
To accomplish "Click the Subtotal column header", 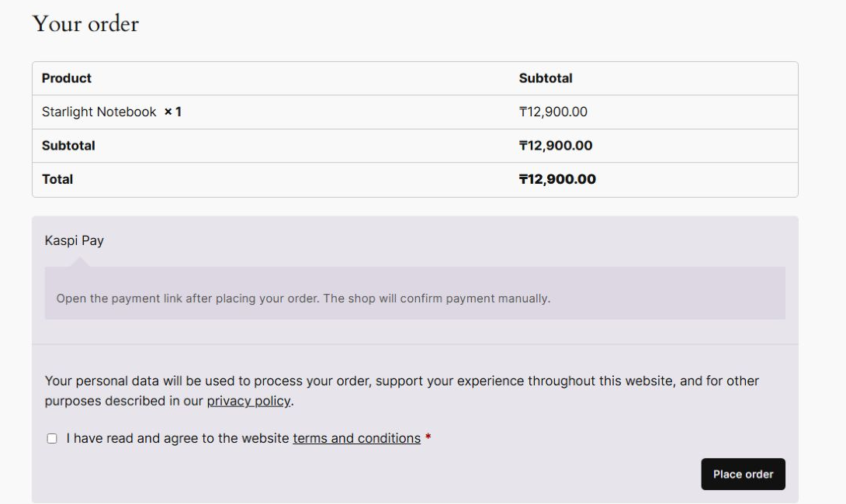I will [546, 78].
